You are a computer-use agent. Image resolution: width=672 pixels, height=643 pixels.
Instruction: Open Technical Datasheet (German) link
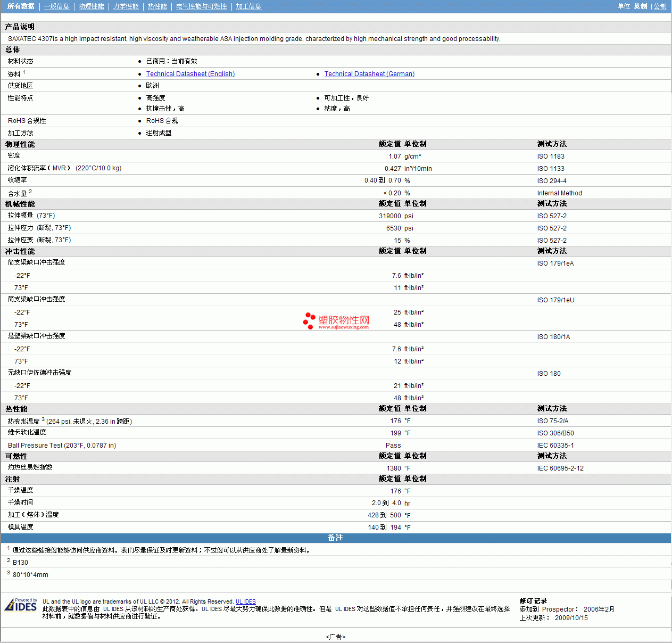(x=369, y=74)
